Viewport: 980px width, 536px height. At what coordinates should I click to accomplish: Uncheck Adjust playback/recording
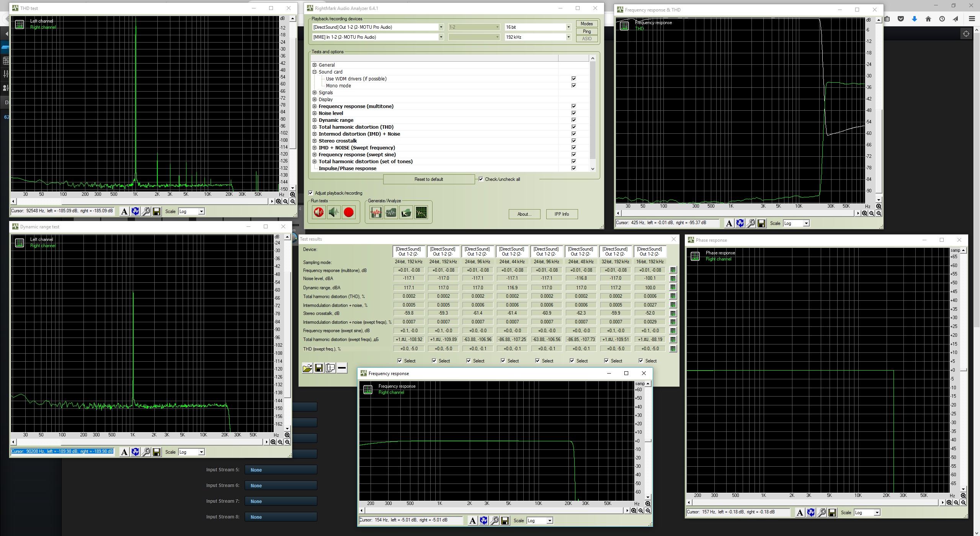pyautogui.click(x=311, y=193)
